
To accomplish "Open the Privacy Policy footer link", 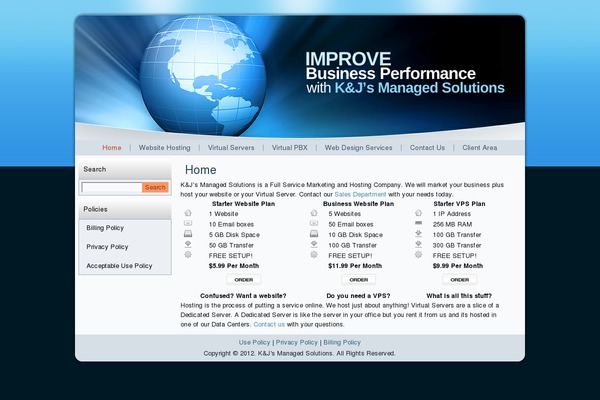I will coord(297,343).
